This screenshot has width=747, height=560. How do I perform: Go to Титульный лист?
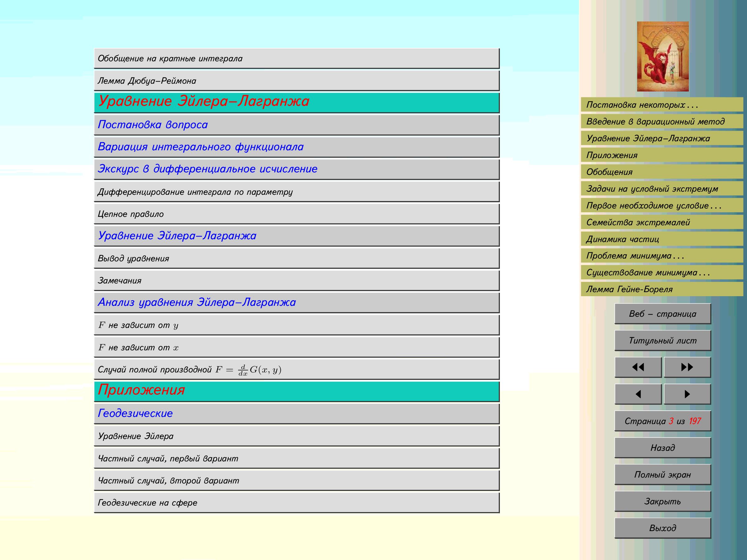coord(662,341)
